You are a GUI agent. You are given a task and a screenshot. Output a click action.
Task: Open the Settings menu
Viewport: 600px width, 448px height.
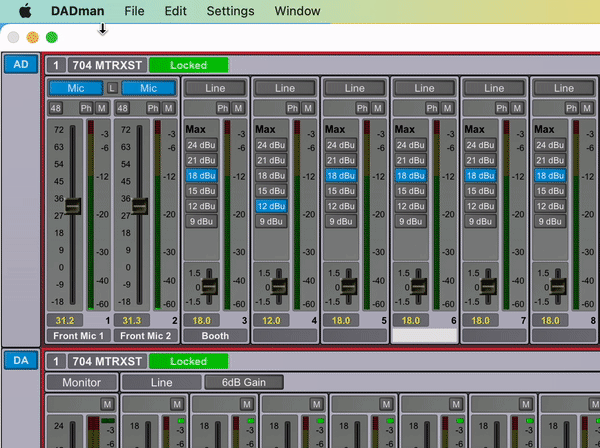click(230, 11)
